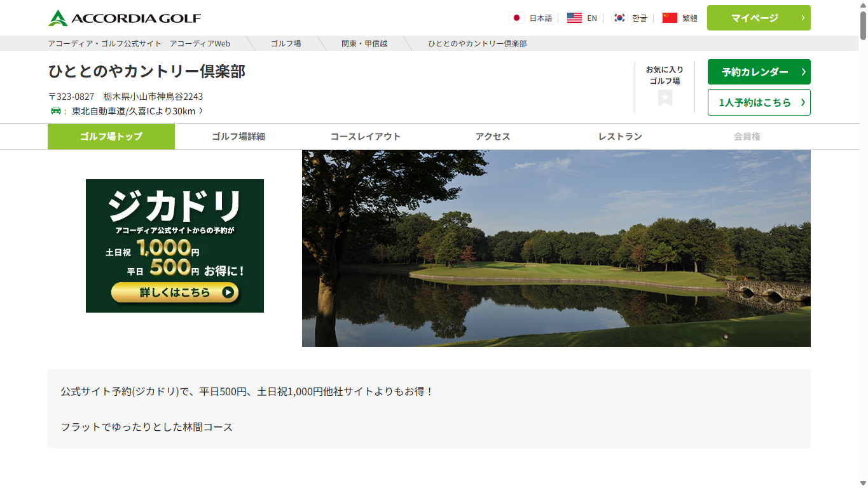Toggle the favorite golf course bookmark star
The width and height of the screenshot is (868, 488).
665,98
